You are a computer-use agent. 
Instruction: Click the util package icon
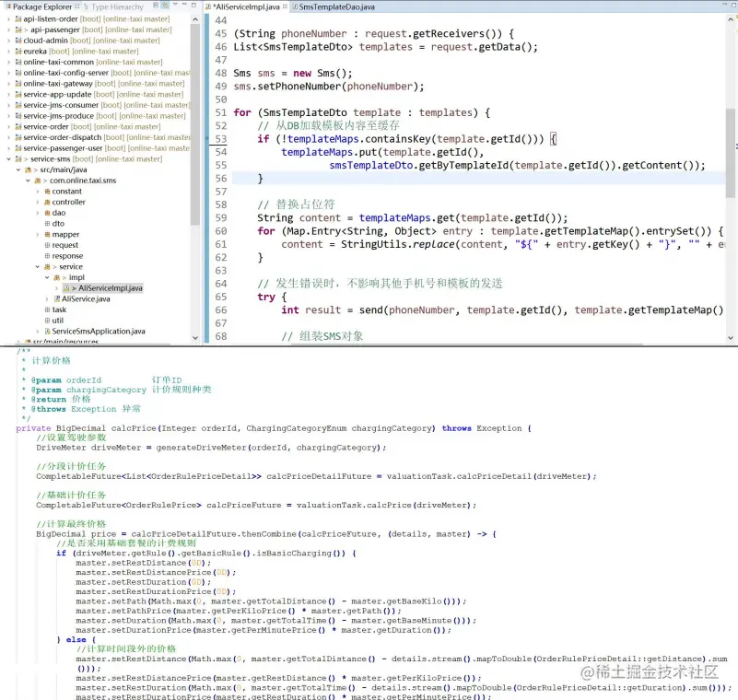coord(47,321)
